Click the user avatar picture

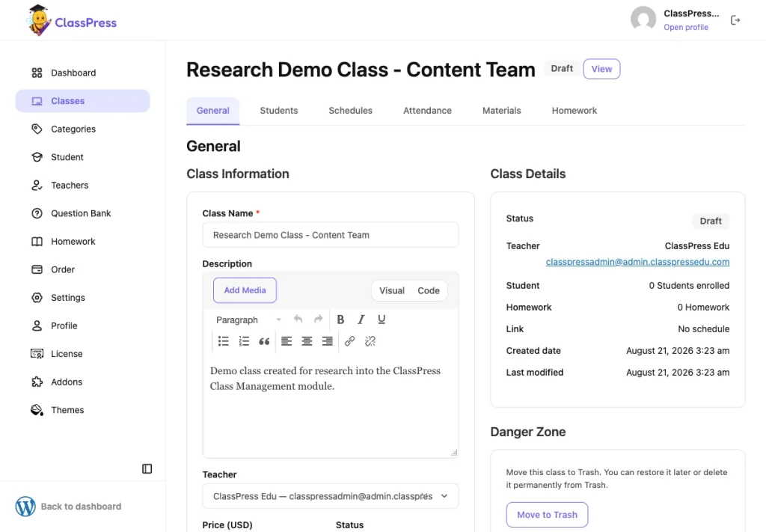point(643,19)
